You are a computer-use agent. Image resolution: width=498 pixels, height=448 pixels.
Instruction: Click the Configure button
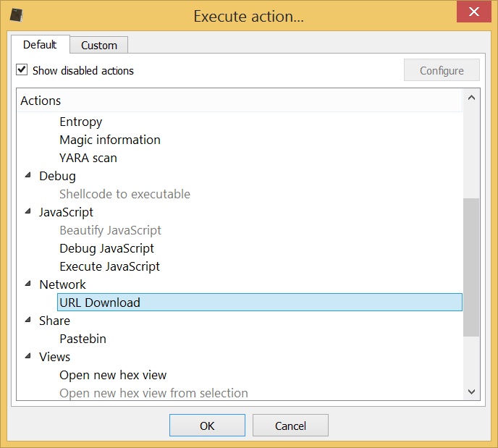click(x=442, y=70)
